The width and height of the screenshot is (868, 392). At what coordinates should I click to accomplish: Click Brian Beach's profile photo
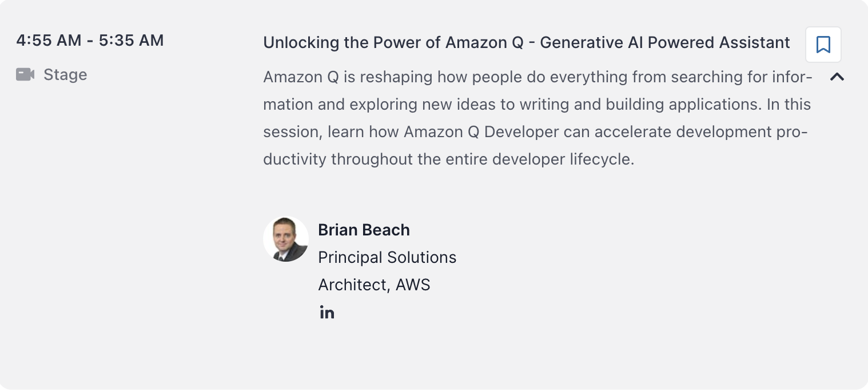click(286, 239)
